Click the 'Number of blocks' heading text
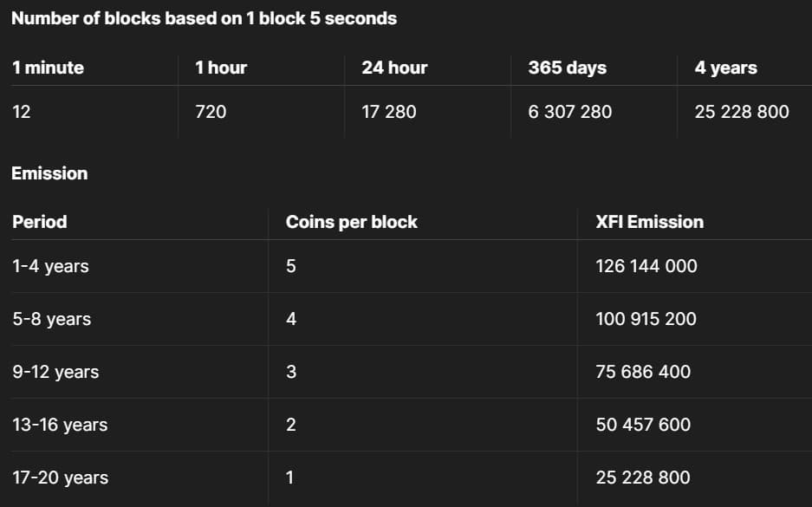The image size is (812, 507). click(x=204, y=18)
